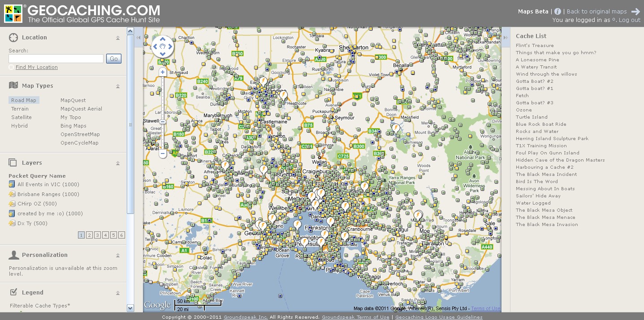
Task: Click the icon beside All Events in VIC
Action: click(12, 184)
